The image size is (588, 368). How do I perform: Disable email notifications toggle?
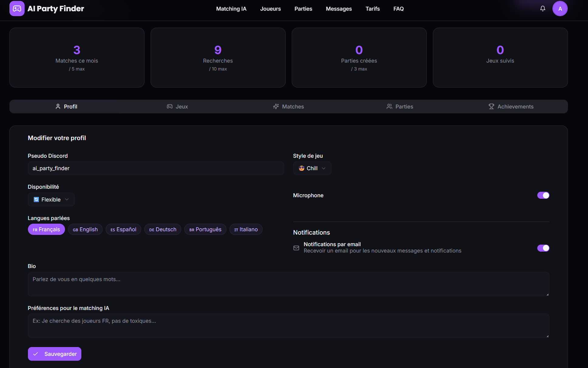(543, 248)
